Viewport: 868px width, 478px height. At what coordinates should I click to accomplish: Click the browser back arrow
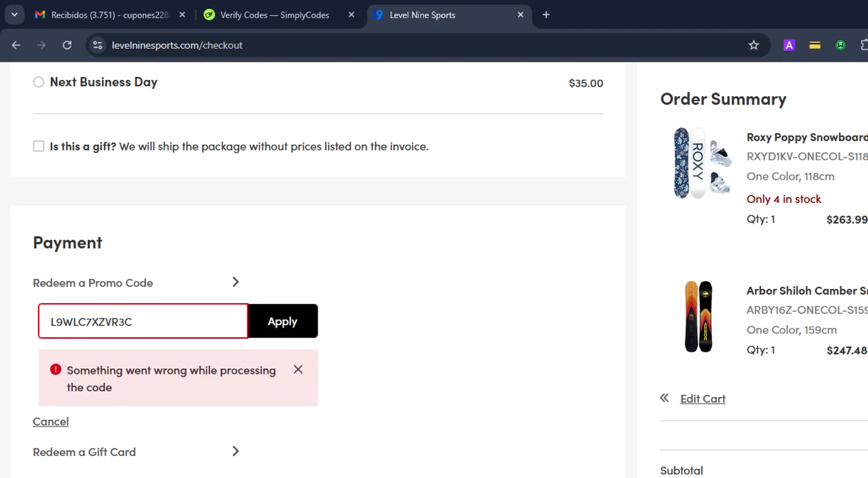16,45
